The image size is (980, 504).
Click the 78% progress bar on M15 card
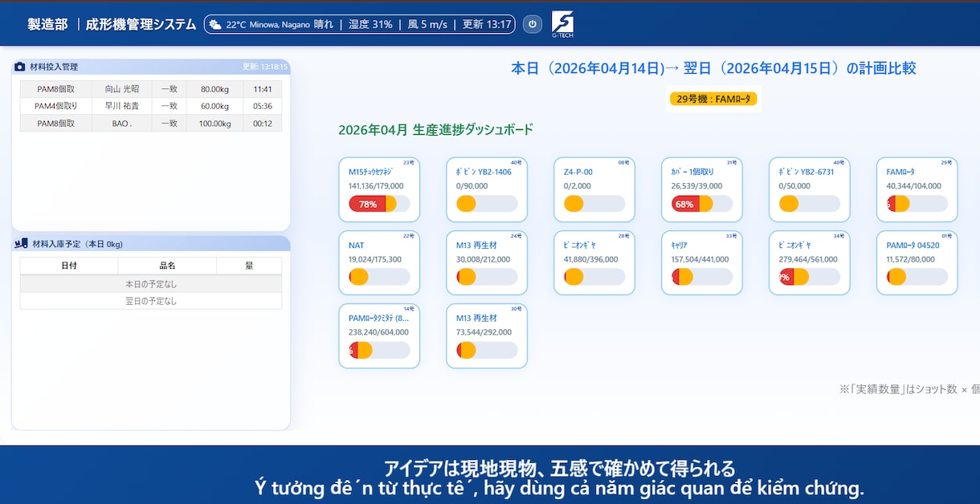[379, 204]
